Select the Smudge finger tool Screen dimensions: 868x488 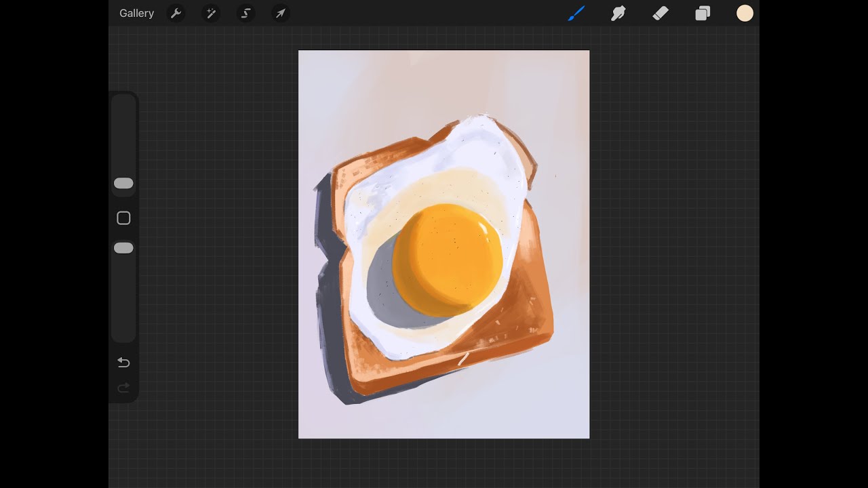618,14
